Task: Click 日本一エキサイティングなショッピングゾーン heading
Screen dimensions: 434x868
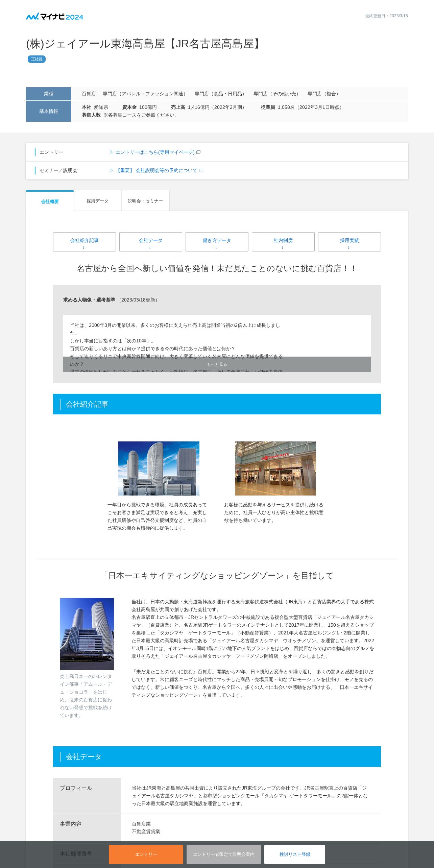Action: click(x=217, y=576)
